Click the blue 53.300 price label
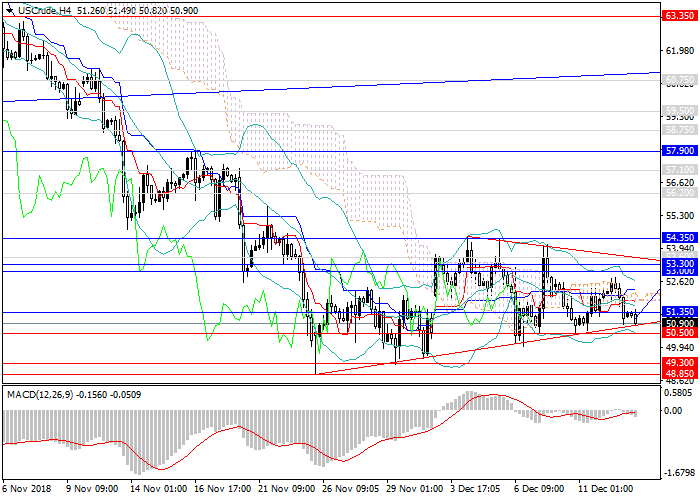 (x=679, y=262)
